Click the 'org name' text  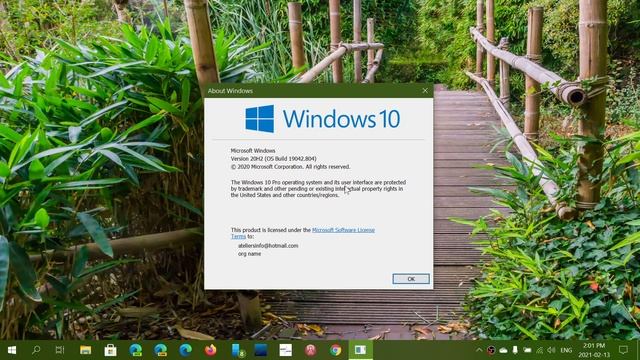click(x=249, y=253)
